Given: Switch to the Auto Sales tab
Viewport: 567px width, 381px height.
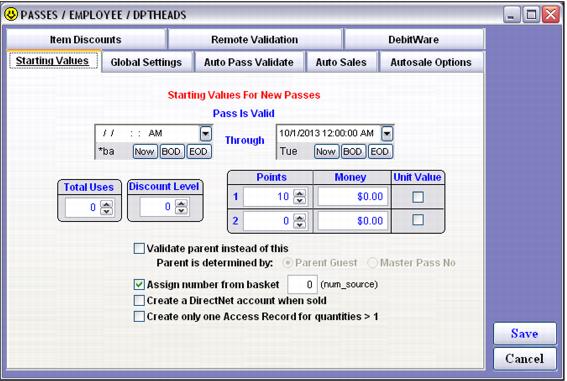Looking at the screenshot, I should click(341, 62).
